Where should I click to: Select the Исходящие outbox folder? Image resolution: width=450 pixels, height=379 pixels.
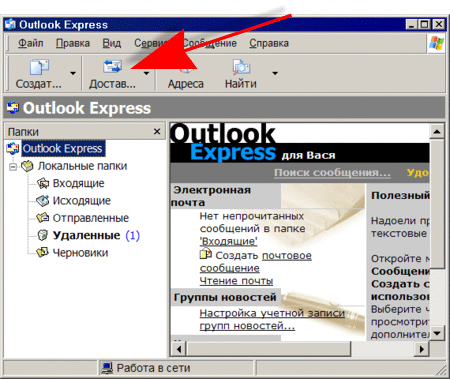81,201
